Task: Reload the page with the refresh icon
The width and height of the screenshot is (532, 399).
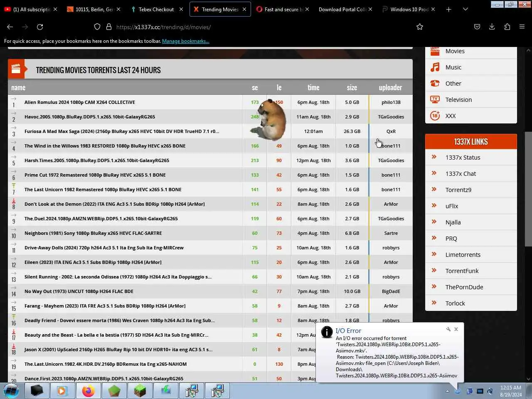Action: [40, 27]
